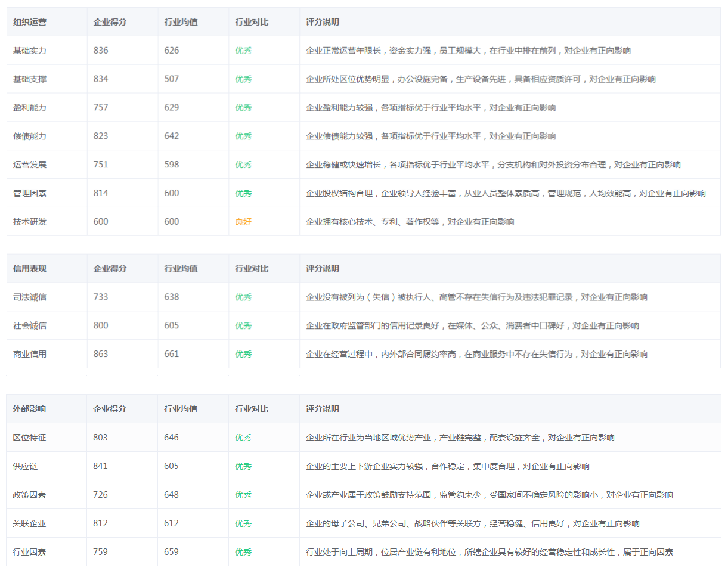This screenshot has height=574, width=728.
Task: Select the 社会诚信 row label
Action: (x=30, y=326)
